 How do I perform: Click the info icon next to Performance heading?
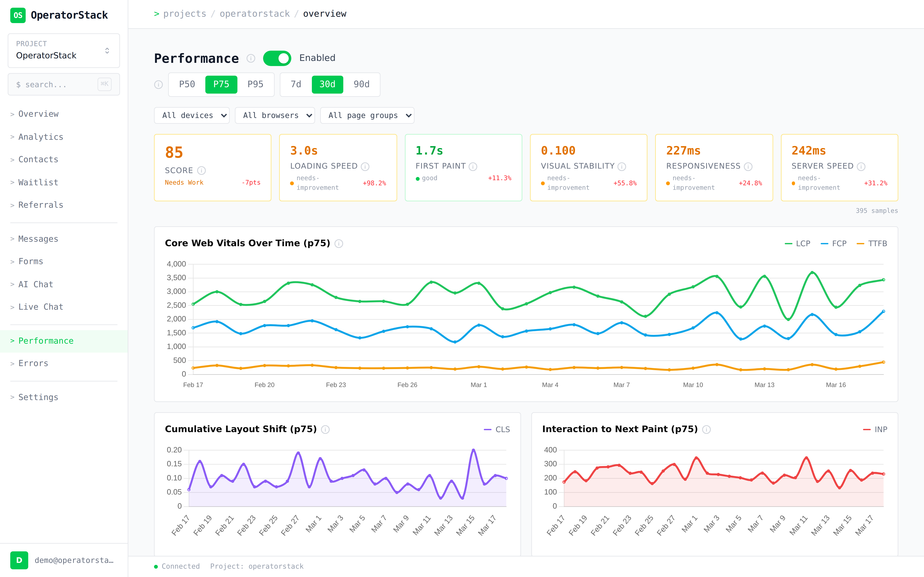pos(250,58)
